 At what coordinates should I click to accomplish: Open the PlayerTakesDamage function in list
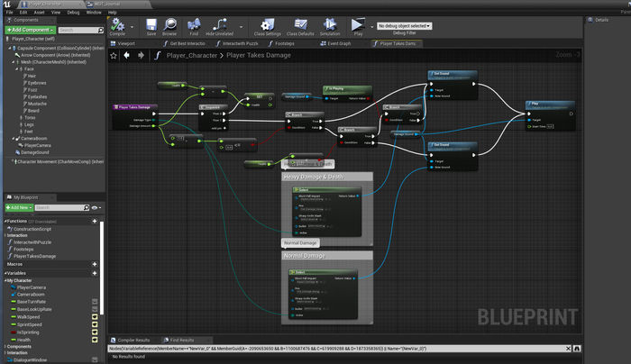[34, 256]
